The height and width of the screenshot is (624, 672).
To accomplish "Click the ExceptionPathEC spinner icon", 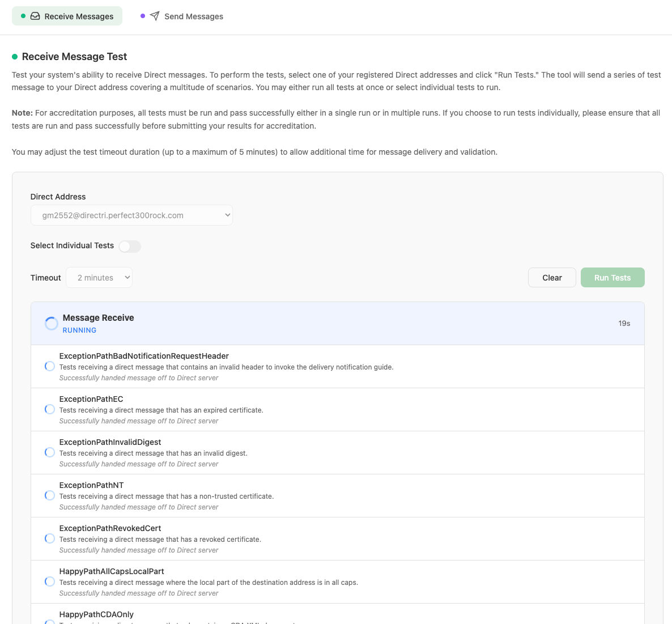I will click(x=50, y=409).
